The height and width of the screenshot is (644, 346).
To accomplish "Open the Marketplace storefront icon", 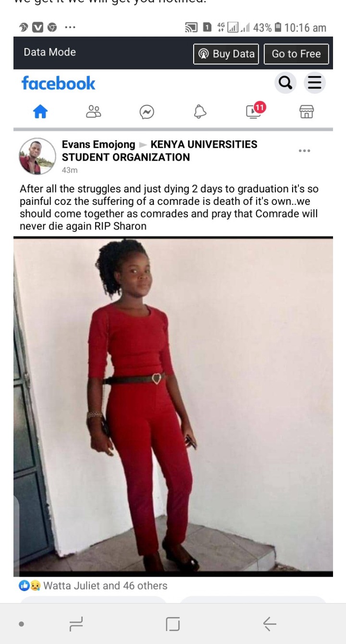I will [307, 112].
